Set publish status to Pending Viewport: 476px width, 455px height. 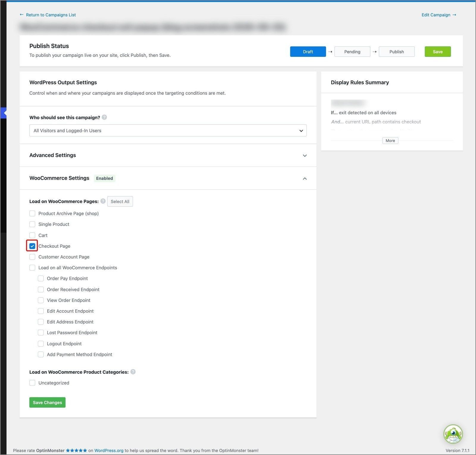352,52
